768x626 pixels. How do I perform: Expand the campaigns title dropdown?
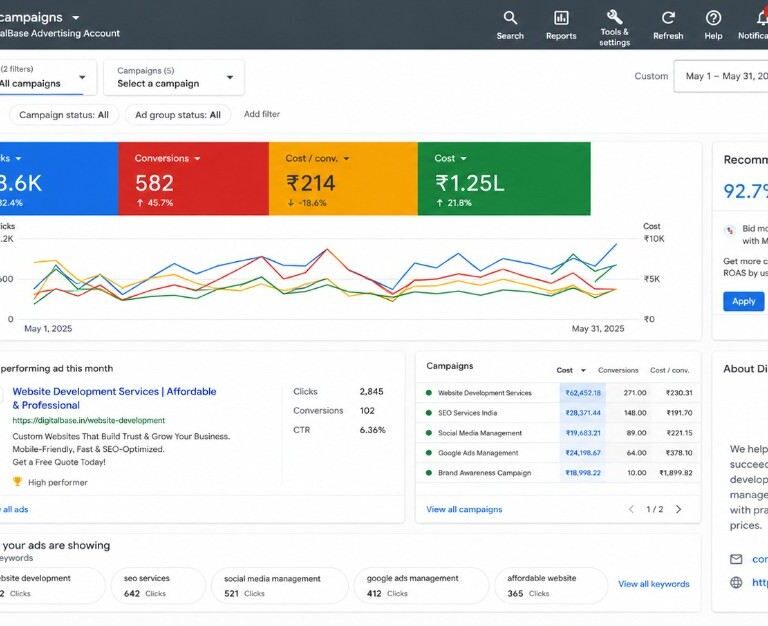[75, 18]
